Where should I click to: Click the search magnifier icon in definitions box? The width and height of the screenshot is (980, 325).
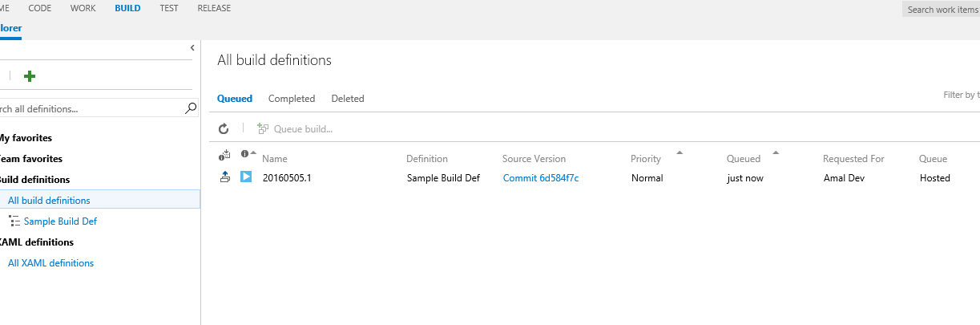(x=191, y=108)
